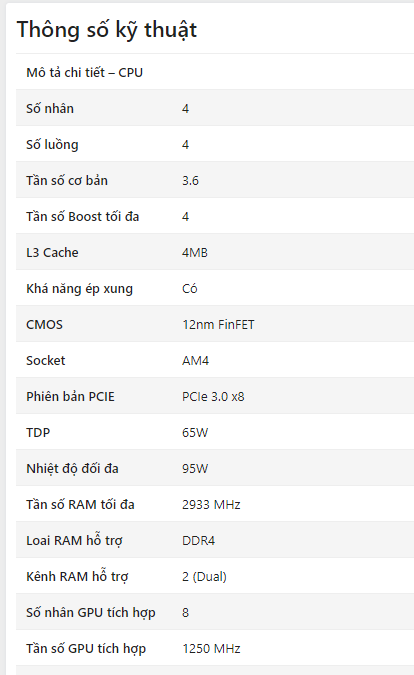Click the "Kênh RAM hỗ trợ" label

coord(77,576)
